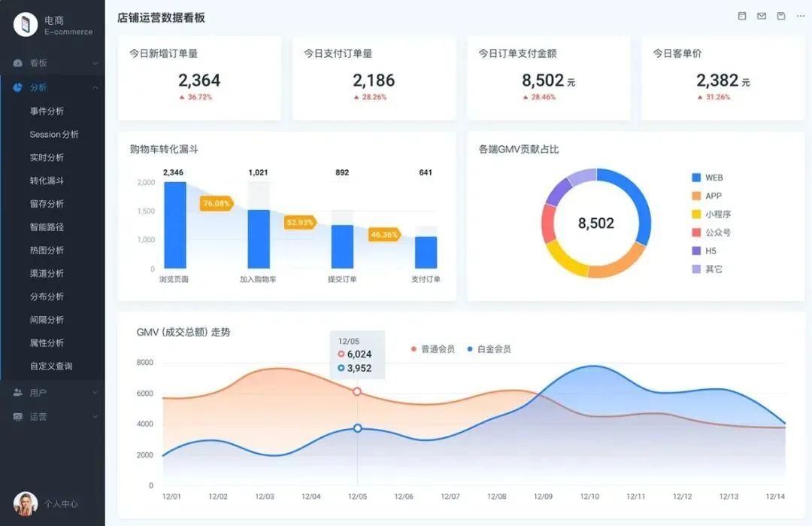Toggle 白金会员 series in GMV legend
This screenshot has width=812, height=526.
489,348
